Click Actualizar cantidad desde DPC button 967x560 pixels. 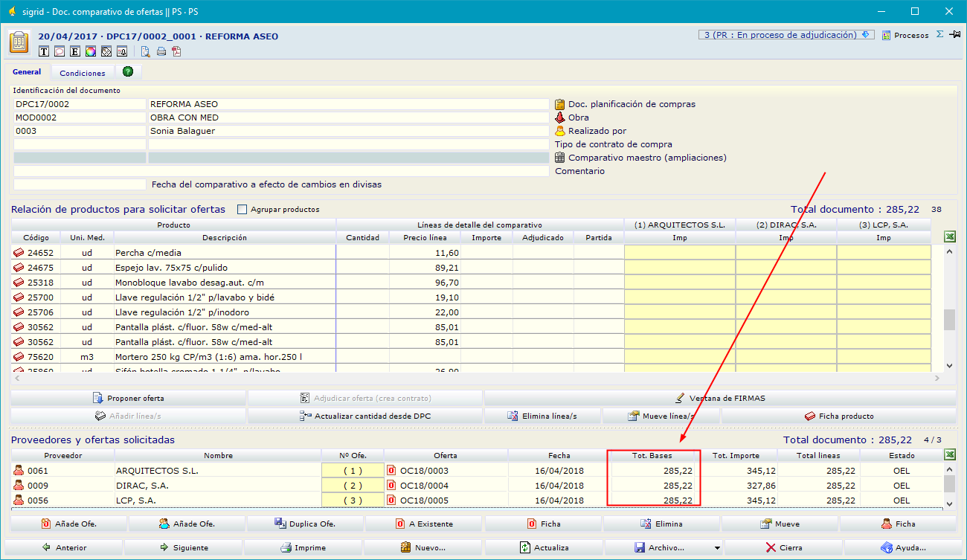tap(365, 416)
